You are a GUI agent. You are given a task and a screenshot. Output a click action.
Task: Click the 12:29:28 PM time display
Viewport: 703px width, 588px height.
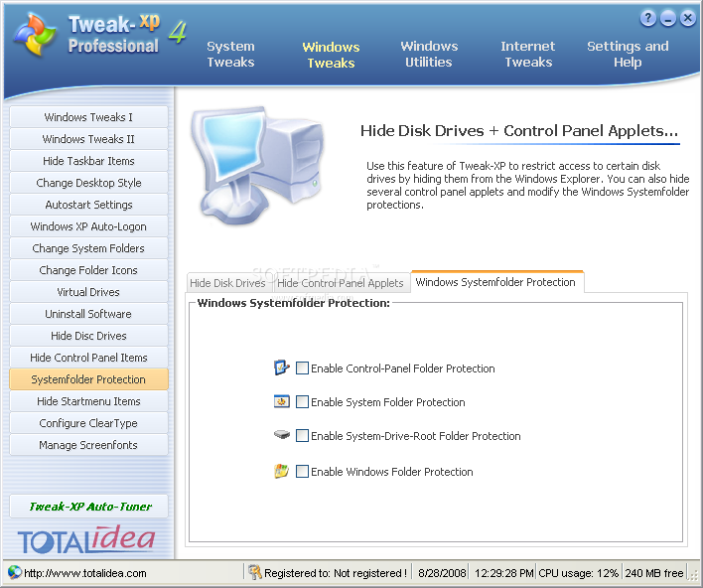click(504, 573)
